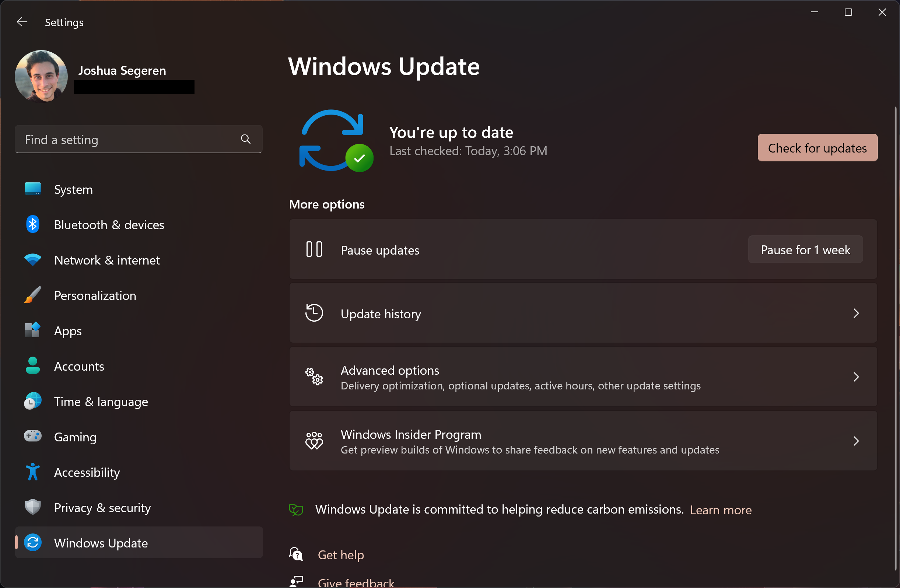Click the Pause updates label
This screenshot has width=900, height=588.
pos(380,250)
